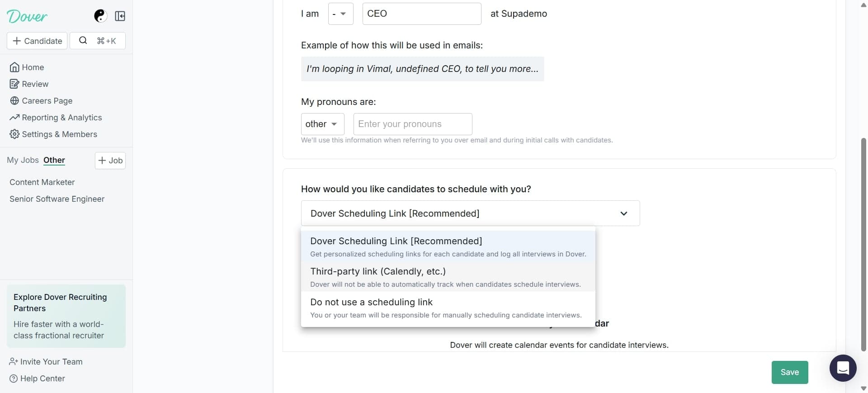868x393 pixels.
Task: Select the 'Other' jobs tab
Action: tap(54, 160)
